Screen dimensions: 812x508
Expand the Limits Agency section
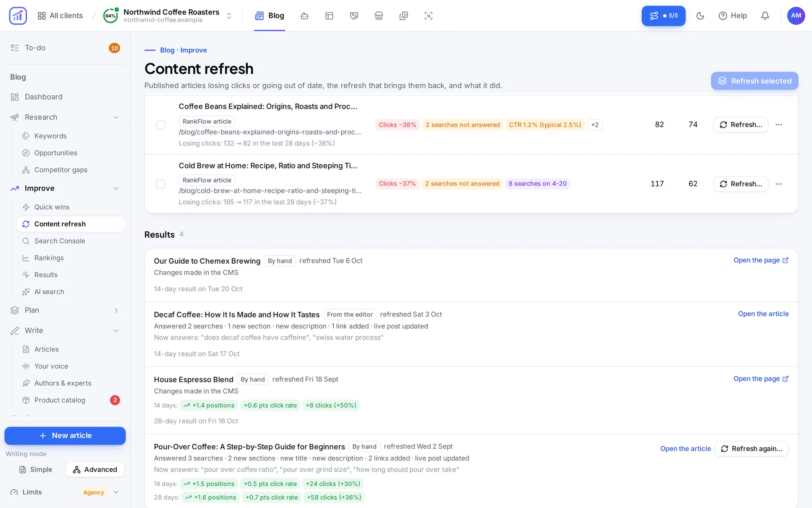(116, 492)
